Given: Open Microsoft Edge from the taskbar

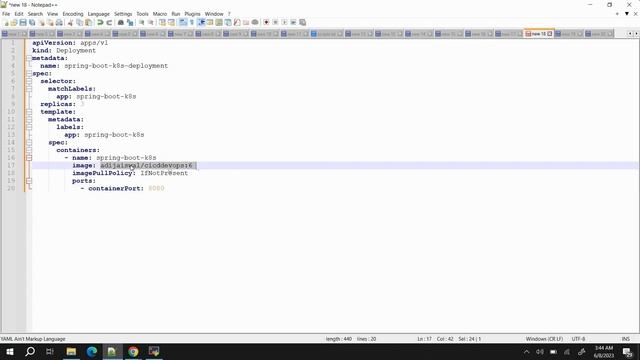Looking at the screenshot, I should [x=92, y=351].
